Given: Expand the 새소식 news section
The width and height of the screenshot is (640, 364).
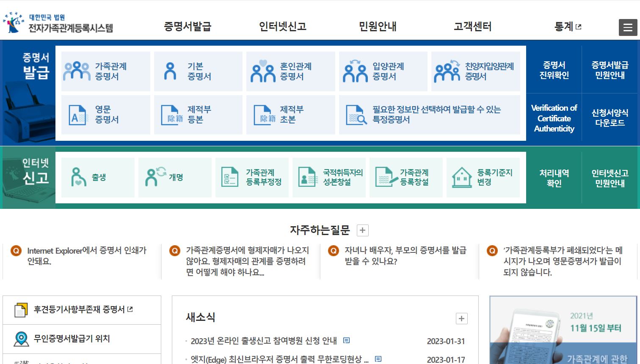Looking at the screenshot, I should 461,318.
